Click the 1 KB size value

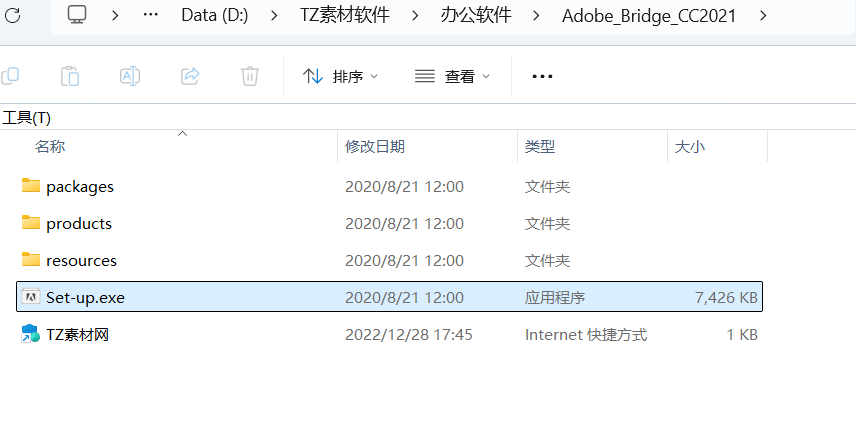[x=742, y=335]
